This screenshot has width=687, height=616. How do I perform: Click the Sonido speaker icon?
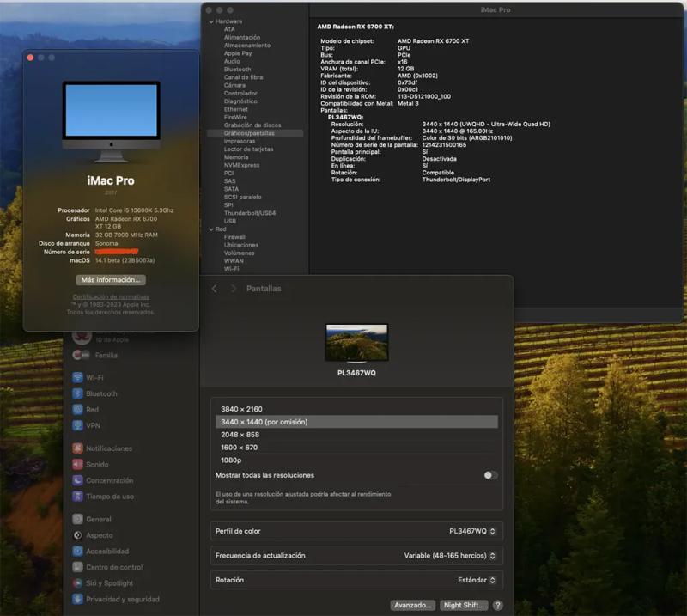(x=77, y=464)
